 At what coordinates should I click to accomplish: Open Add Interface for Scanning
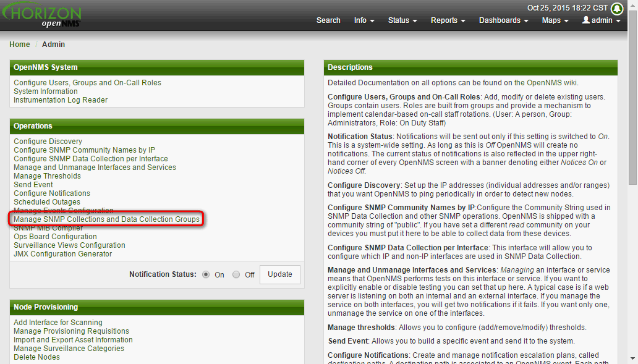pos(58,323)
